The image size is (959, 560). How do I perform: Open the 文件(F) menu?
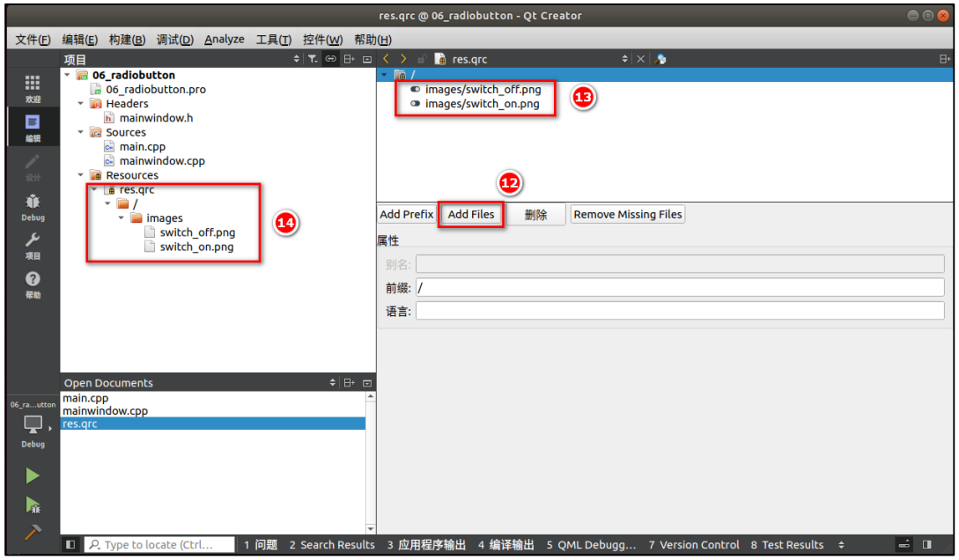[33, 39]
